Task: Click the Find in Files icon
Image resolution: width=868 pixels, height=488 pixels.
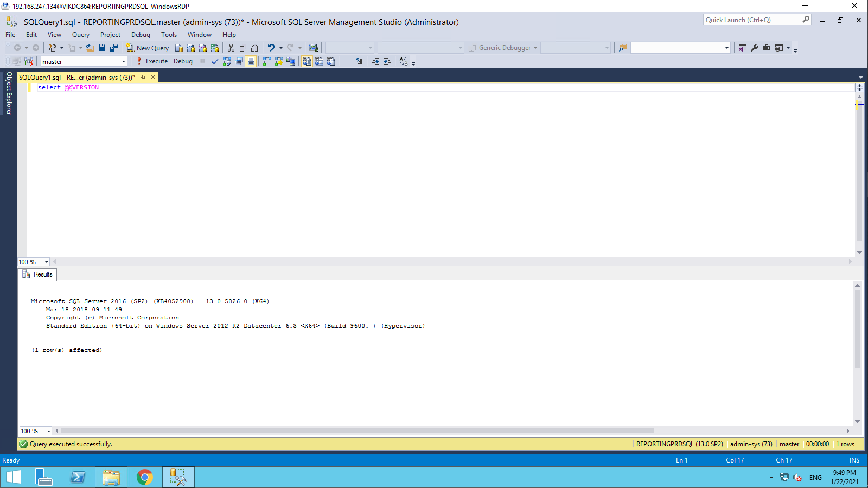Action: pos(623,48)
